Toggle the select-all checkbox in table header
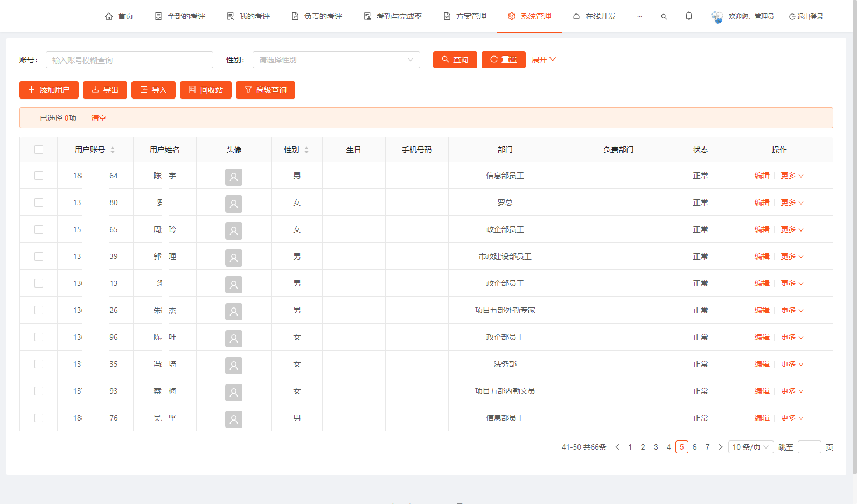Viewport: 857px width, 504px height. coord(39,150)
